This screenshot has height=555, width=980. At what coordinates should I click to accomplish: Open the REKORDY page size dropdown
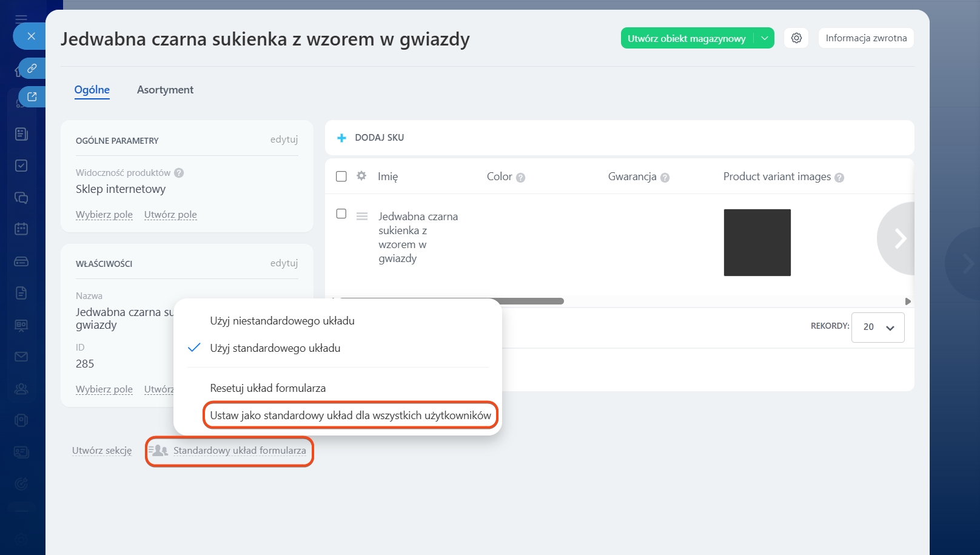[x=878, y=328]
